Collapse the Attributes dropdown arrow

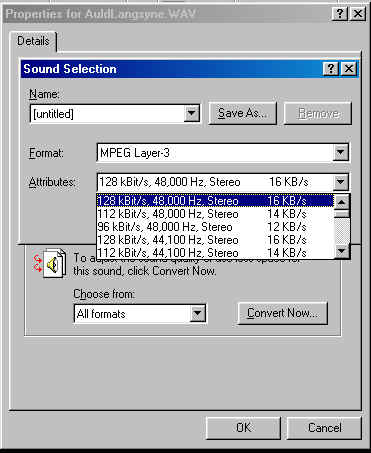tap(340, 182)
